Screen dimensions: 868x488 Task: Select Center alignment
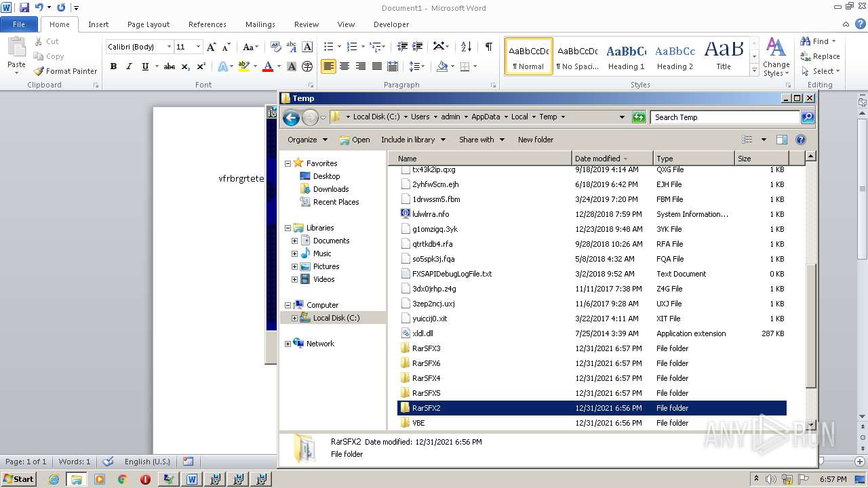coord(344,66)
